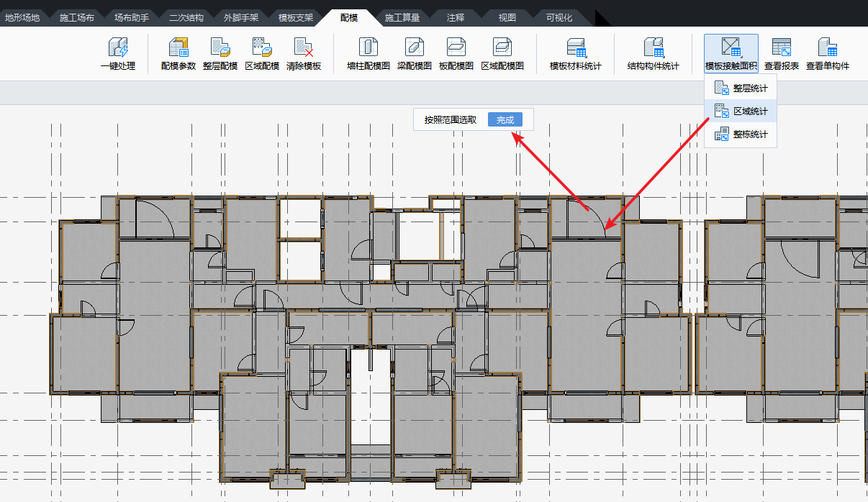
Task: Open 梁配模图
Action: [x=415, y=55]
